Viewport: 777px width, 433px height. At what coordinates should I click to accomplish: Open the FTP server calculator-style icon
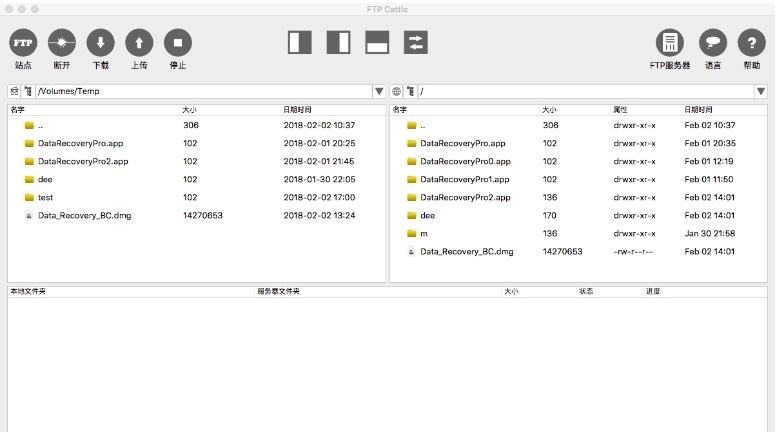(x=669, y=42)
